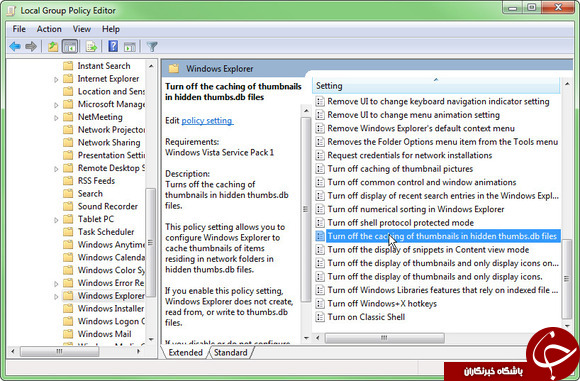This screenshot has height=381, width=580.
Task: Click tree pane horizontal scrollbar thumb
Action: coord(59,351)
